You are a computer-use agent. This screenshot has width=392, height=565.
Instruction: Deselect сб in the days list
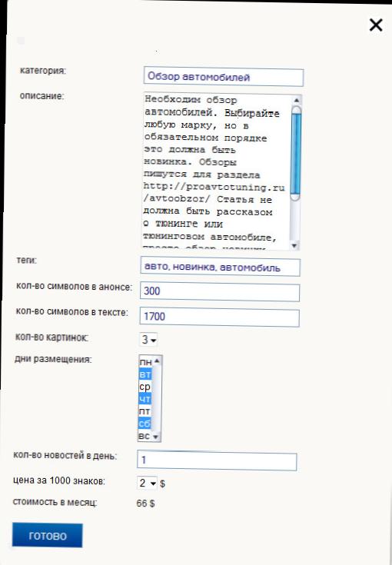click(145, 424)
